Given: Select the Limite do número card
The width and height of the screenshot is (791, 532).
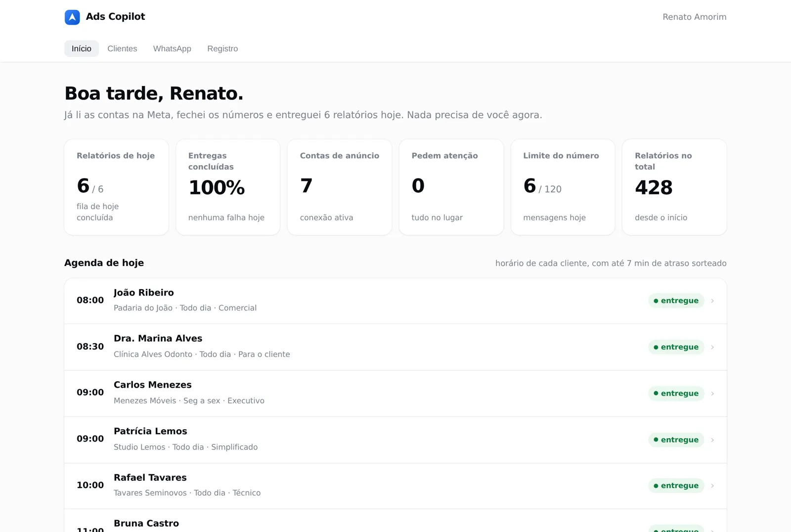Looking at the screenshot, I should click(x=563, y=187).
